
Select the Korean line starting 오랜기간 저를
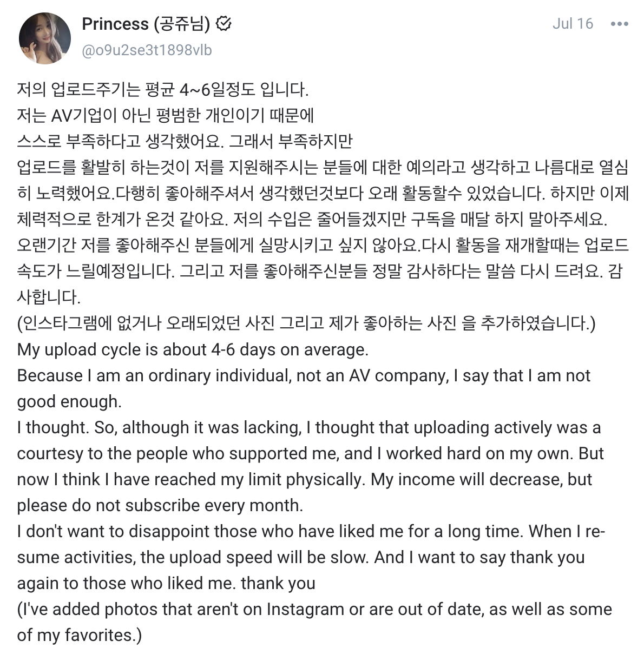[323, 245]
